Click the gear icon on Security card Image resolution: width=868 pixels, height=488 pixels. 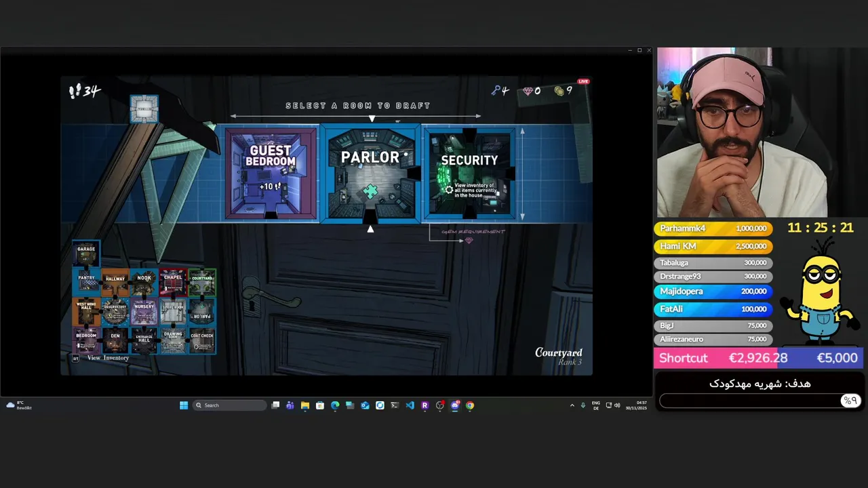click(x=448, y=190)
